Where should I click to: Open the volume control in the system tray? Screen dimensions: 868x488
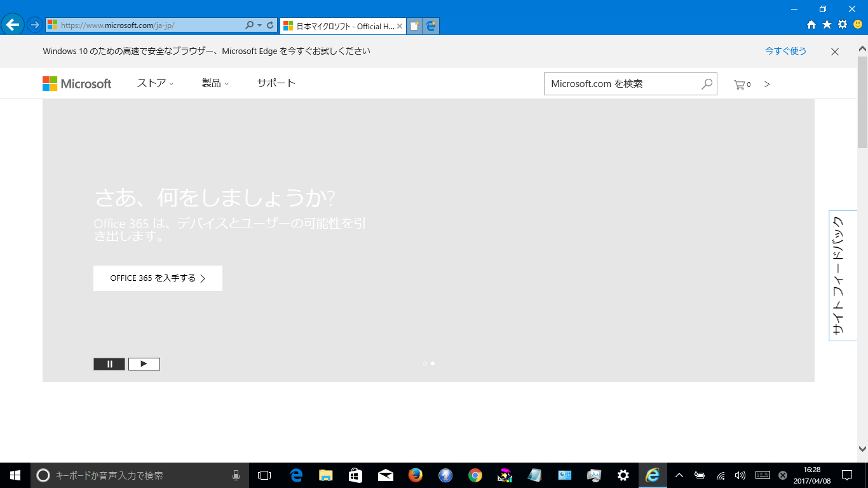(740, 475)
